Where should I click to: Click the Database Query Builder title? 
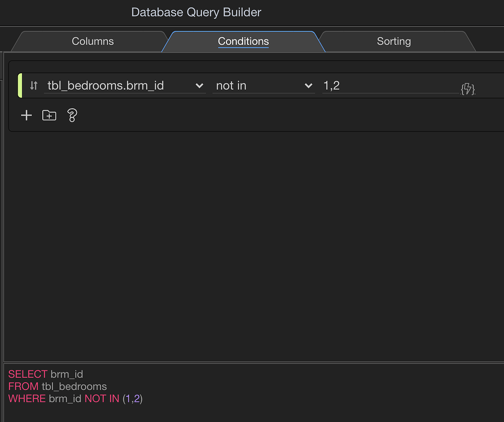coord(196,12)
